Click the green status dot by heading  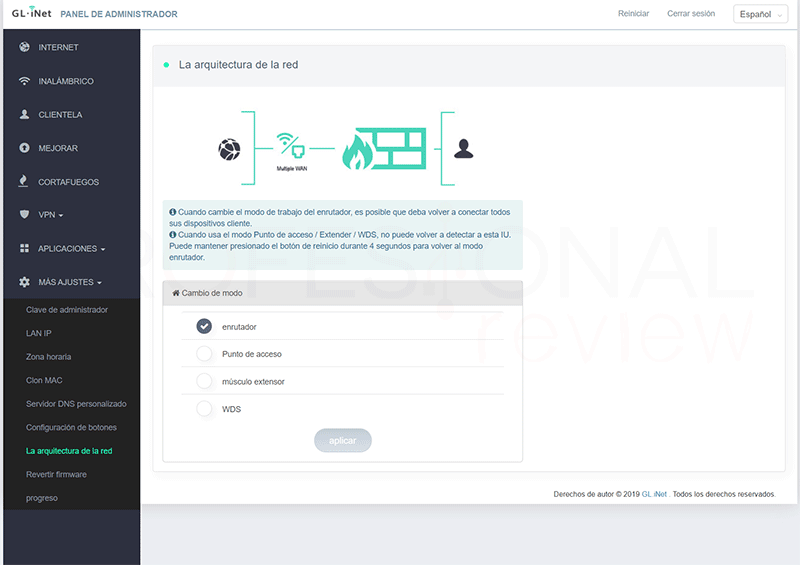(x=166, y=65)
